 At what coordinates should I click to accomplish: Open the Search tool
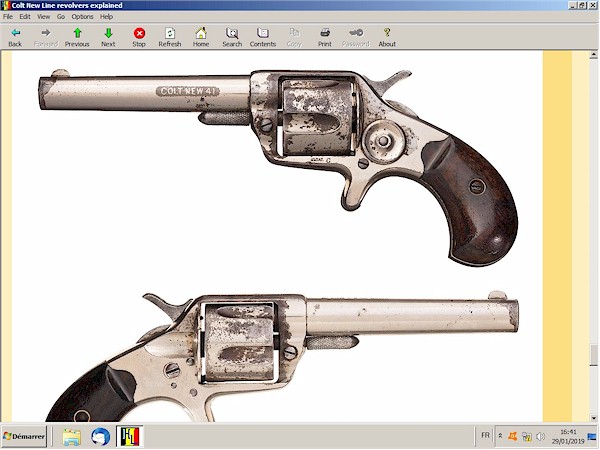point(232,37)
